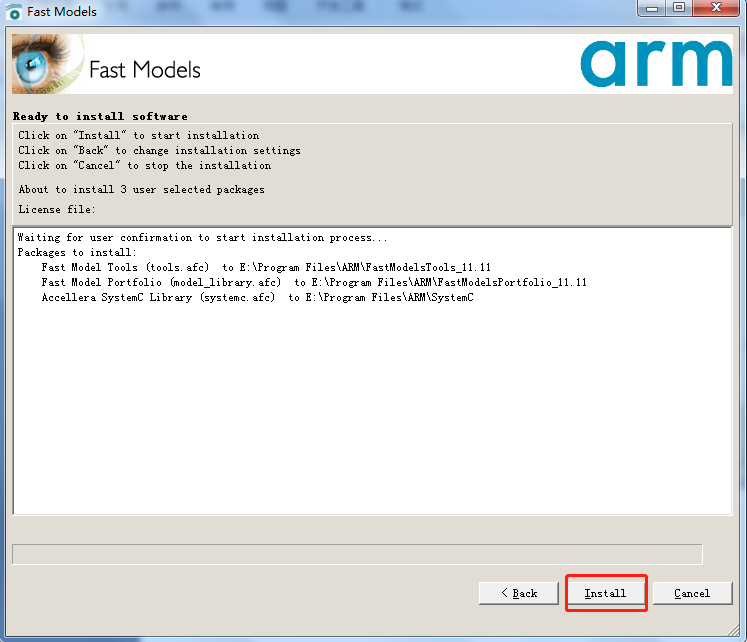Click 'About to install 3 user selected packages'

[x=141, y=190]
